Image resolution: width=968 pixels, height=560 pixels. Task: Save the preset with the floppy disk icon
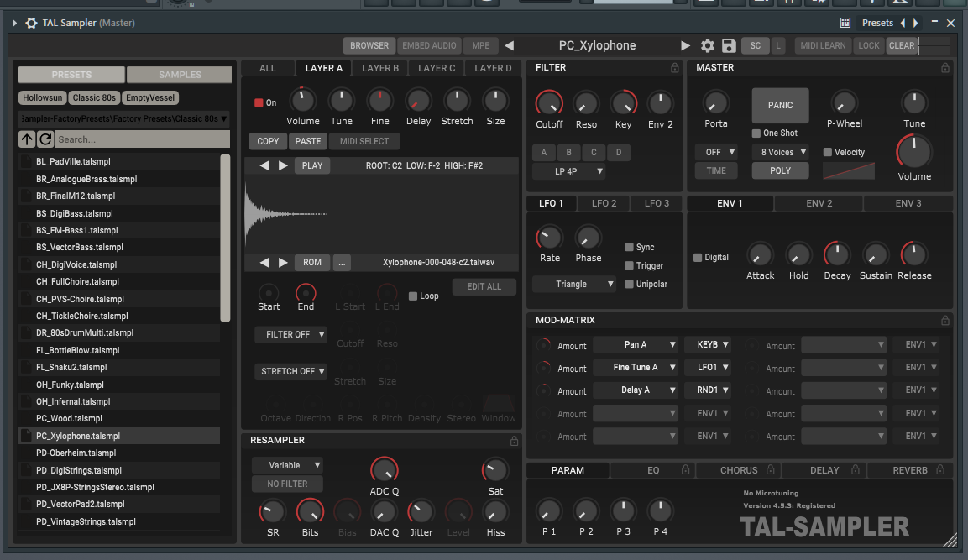pyautogui.click(x=729, y=45)
